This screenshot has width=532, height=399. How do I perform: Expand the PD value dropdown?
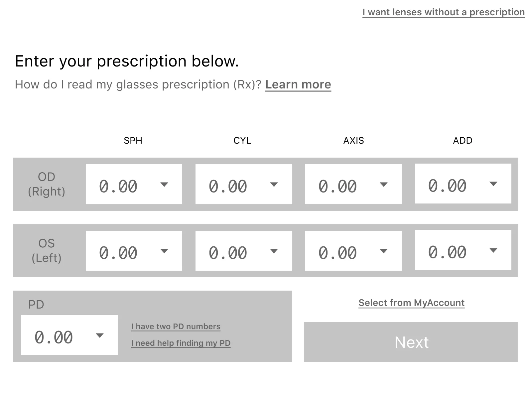[x=99, y=336]
